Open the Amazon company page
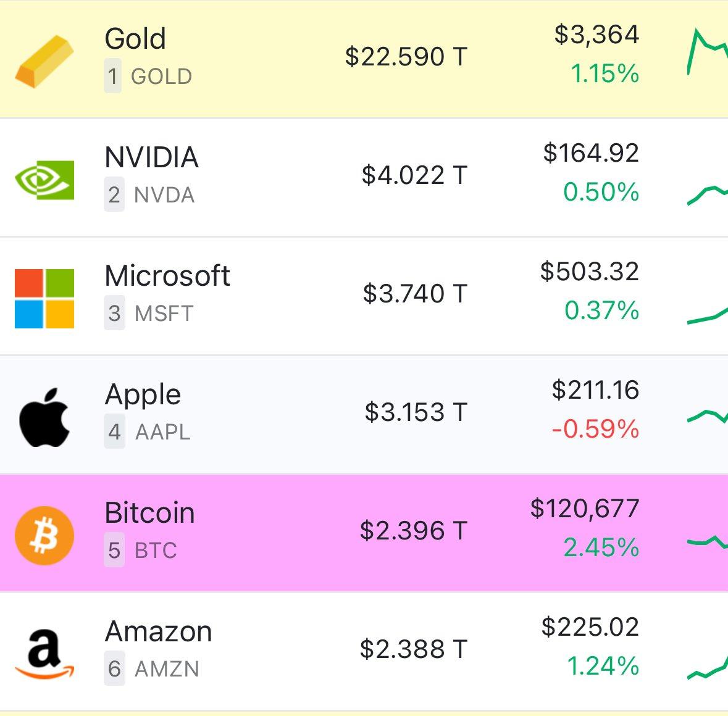This screenshot has height=716, width=728. 158,631
